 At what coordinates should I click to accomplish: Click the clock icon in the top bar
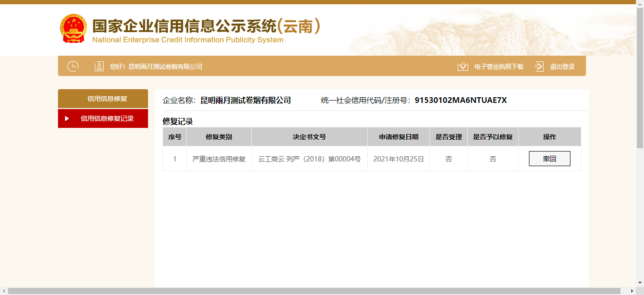(73, 67)
